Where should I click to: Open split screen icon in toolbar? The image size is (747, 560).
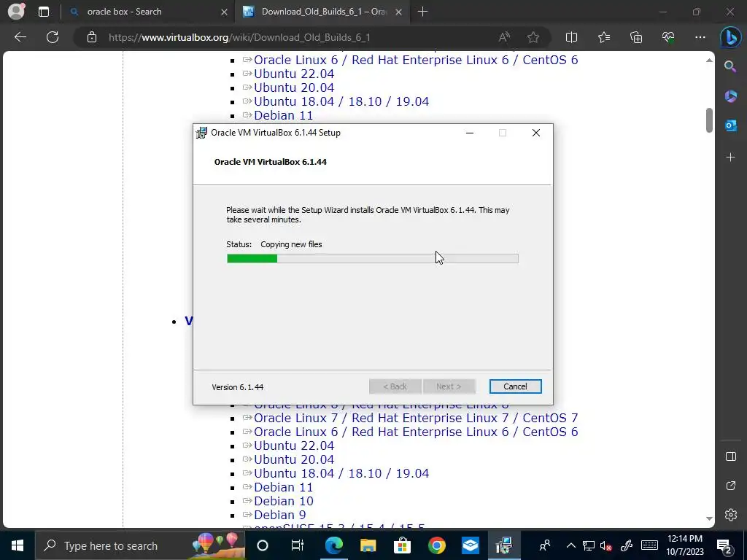click(x=571, y=37)
